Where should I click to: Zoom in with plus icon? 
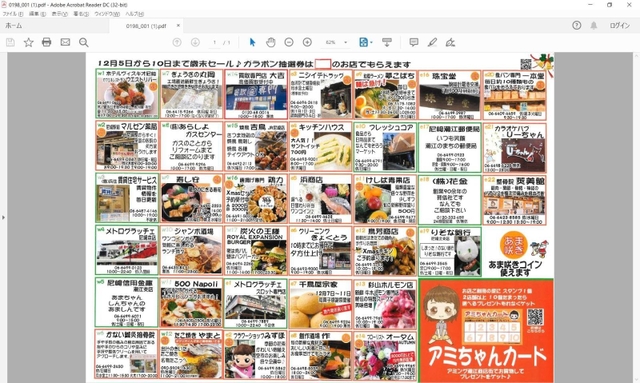(x=307, y=42)
